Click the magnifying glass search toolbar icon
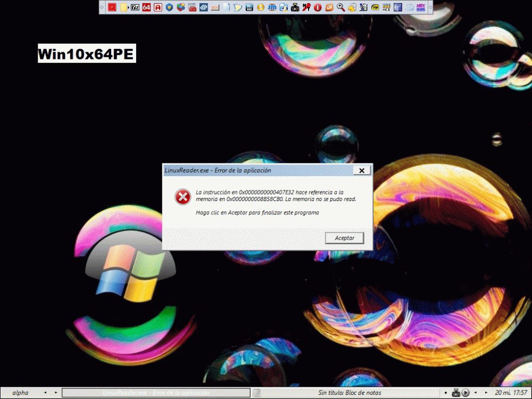532x399 pixels. point(340,7)
